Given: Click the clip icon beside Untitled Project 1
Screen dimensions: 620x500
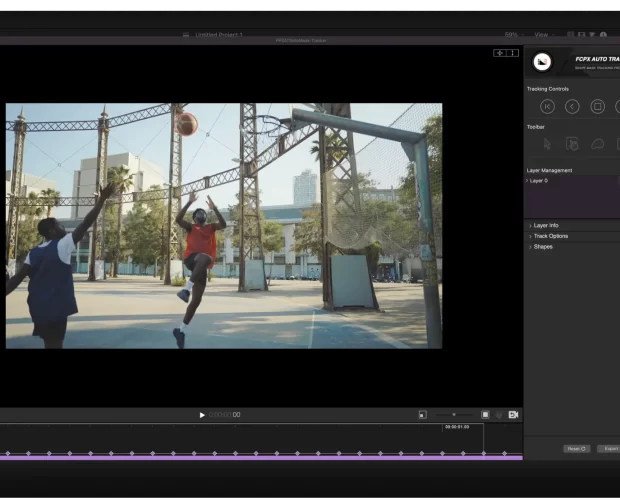Looking at the screenshot, I should point(186,35).
